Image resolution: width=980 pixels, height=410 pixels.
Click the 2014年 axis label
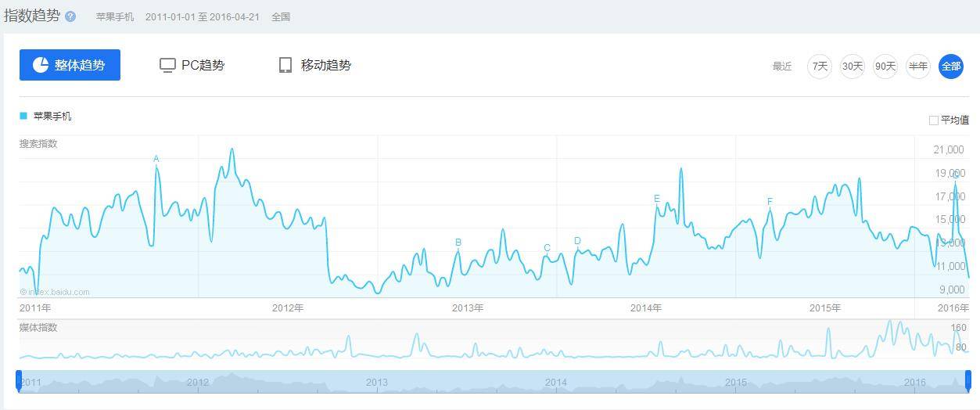click(646, 308)
